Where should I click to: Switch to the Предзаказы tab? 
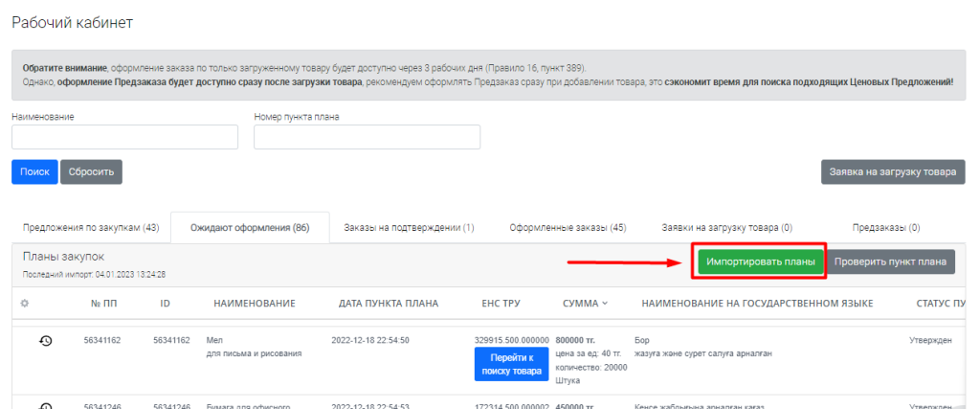pos(885,228)
